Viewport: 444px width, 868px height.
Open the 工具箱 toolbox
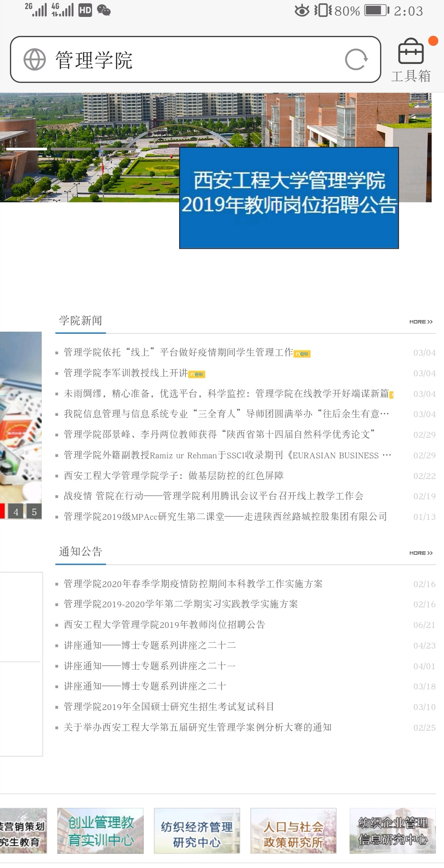click(411, 60)
